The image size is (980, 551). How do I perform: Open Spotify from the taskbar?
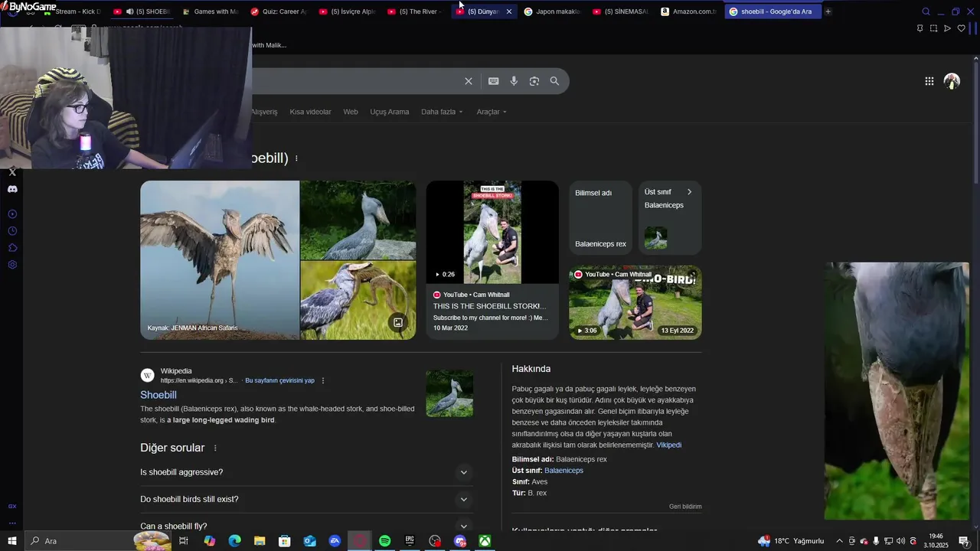click(385, 541)
